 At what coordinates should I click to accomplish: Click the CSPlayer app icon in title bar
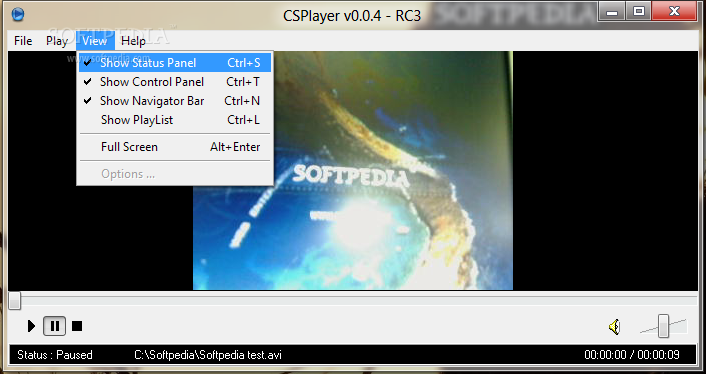coord(18,14)
